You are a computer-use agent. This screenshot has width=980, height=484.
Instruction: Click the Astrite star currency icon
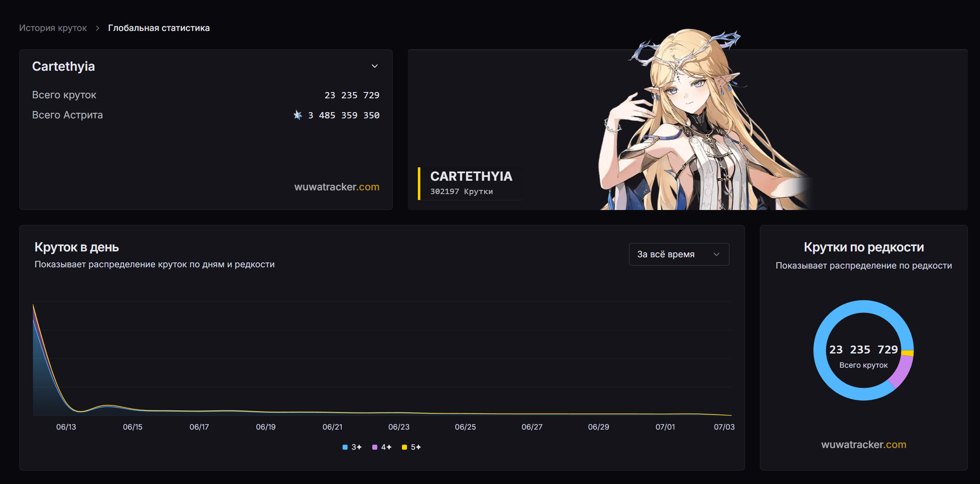coord(297,115)
